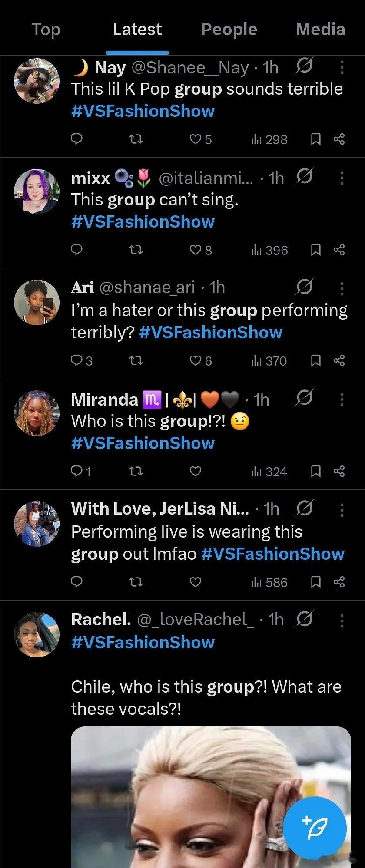
Task: Retweet JerLisa's tweet about live performing
Action: [x=136, y=582]
